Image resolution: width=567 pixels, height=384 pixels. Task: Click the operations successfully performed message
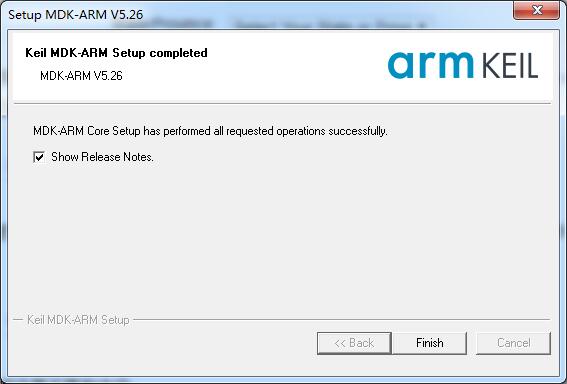(x=210, y=131)
